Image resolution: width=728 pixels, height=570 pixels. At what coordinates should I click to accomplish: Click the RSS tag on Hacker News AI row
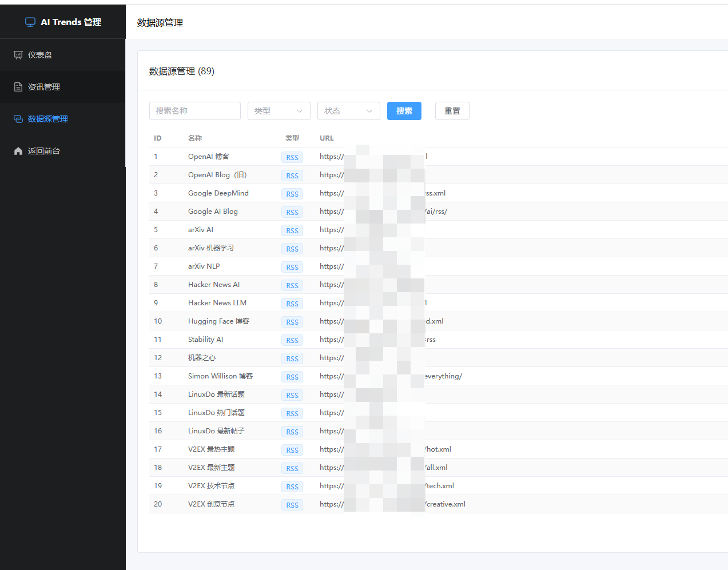292,285
